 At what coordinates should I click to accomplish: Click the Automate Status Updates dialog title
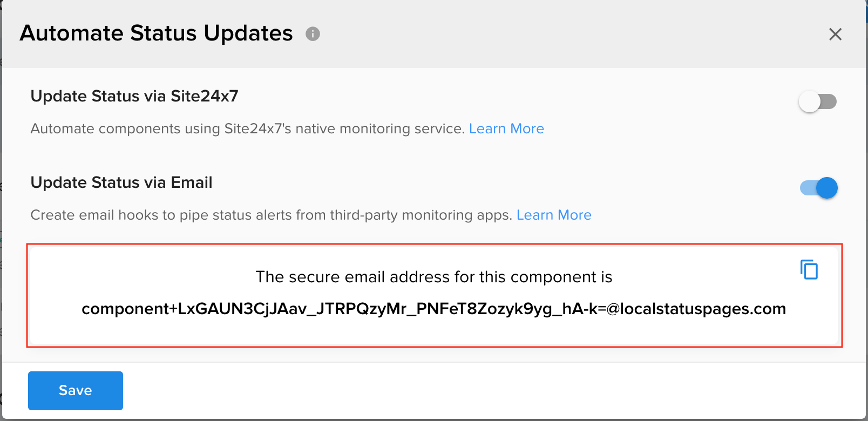point(156,33)
